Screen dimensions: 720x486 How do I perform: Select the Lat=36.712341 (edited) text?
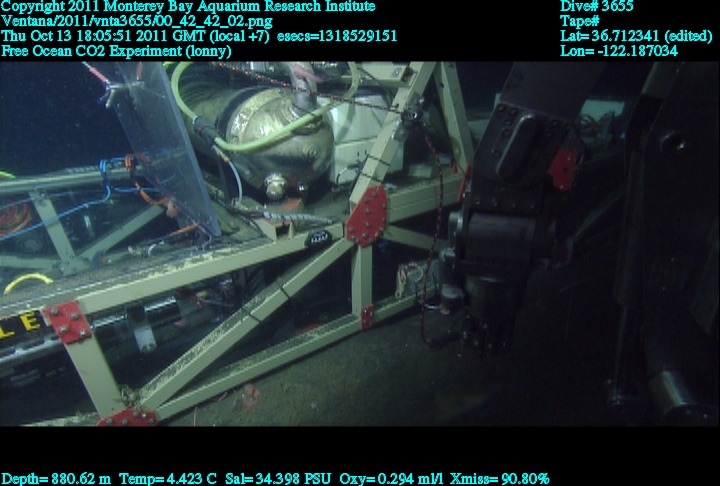(x=636, y=36)
